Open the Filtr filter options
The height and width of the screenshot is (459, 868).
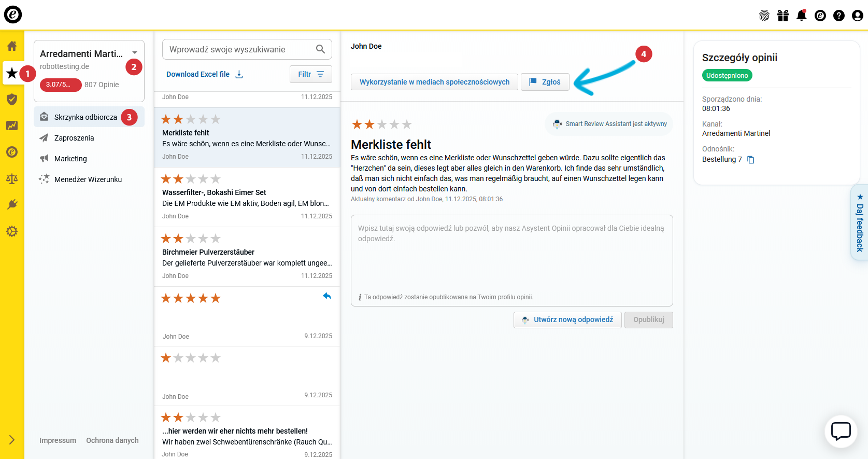tap(310, 74)
